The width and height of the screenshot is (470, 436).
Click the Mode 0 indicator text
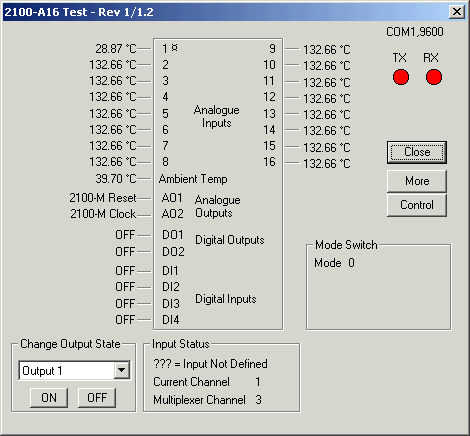coord(334,263)
